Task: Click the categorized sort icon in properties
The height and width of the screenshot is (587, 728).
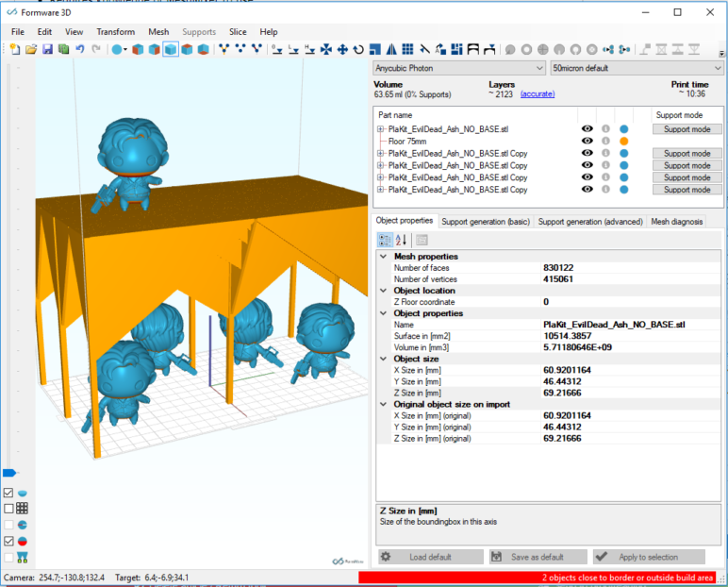Action: tap(385, 240)
